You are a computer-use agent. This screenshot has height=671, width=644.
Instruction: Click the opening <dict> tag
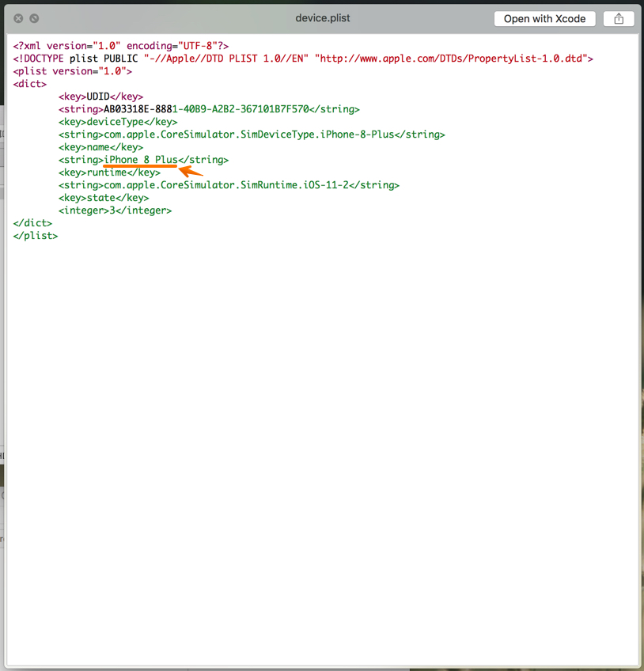pyautogui.click(x=29, y=84)
